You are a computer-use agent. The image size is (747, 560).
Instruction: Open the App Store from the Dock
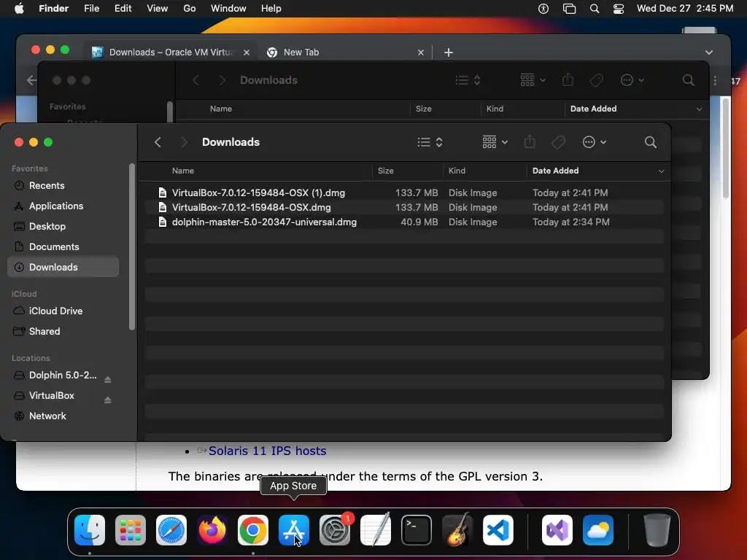(x=294, y=530)
